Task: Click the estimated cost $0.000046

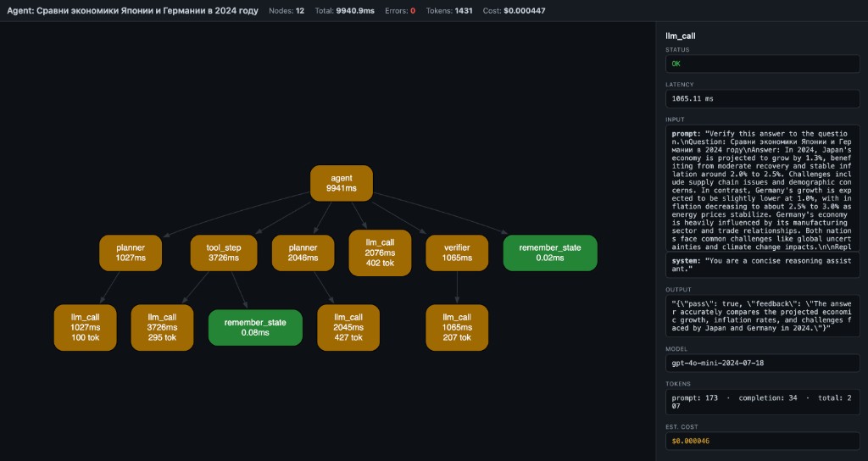Action: [762, 441]
